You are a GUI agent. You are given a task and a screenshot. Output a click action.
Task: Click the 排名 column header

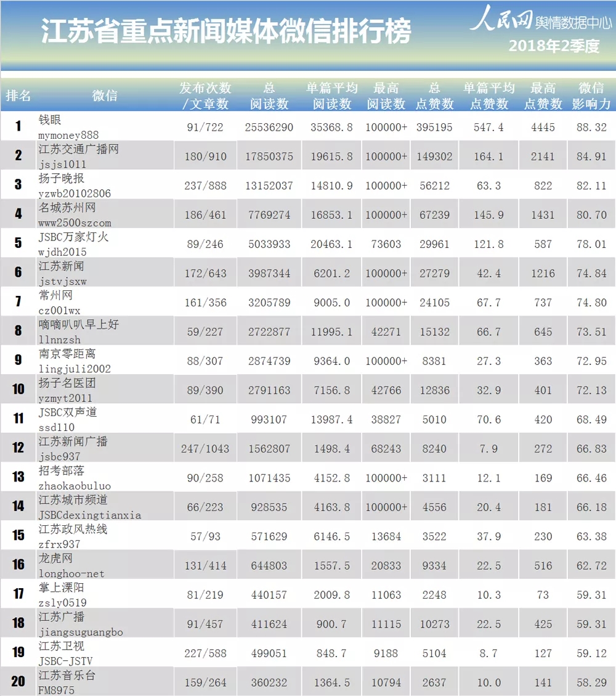pyautogui.click(x=18, y=96)
